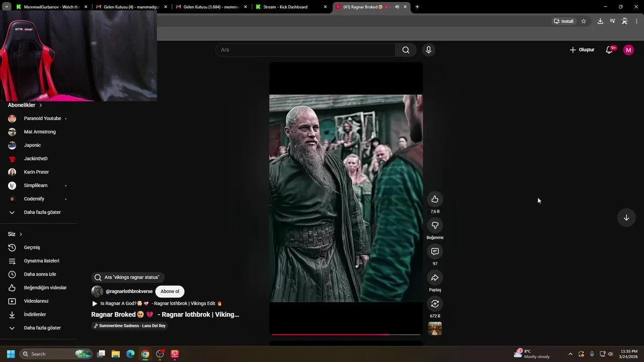Image resolution: width=644 pixels, height=362 pixels.
Task: Expand Siz list with Daha fazla göster
Action: point(38,328)
